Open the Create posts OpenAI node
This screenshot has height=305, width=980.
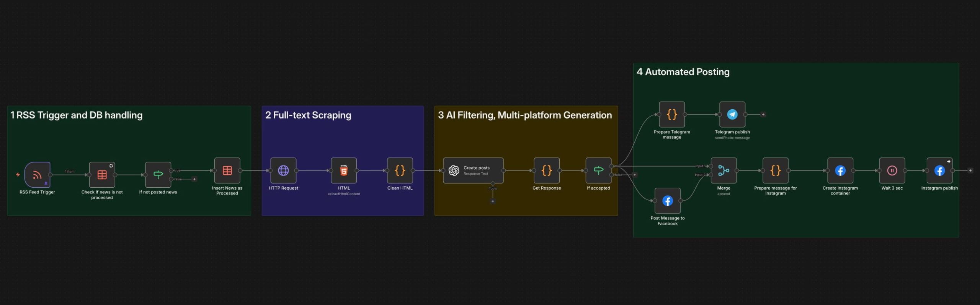(x=473, y=170)
